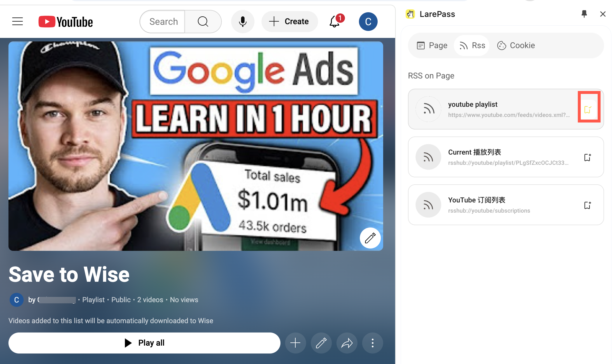Image resolution: width=614 pixels, height=364 pixels.
Task: Open the YouTube hamburger guide menu
Action: point(18,22)
